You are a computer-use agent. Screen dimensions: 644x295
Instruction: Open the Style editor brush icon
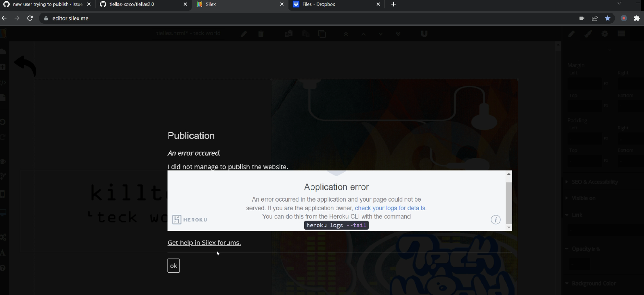pyautogui.click(x=588, y=34)
